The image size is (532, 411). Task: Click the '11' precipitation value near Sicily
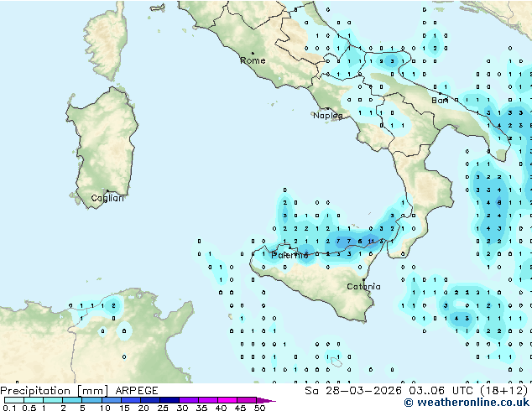point(371,242)
